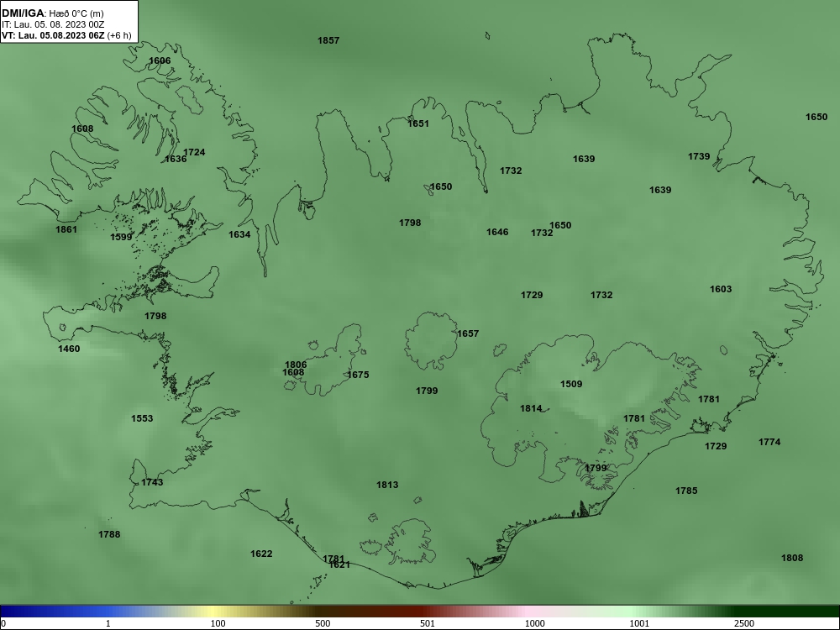Click the 1603 height label
This screenshot has width=840, height=630.
pos(721,289)
